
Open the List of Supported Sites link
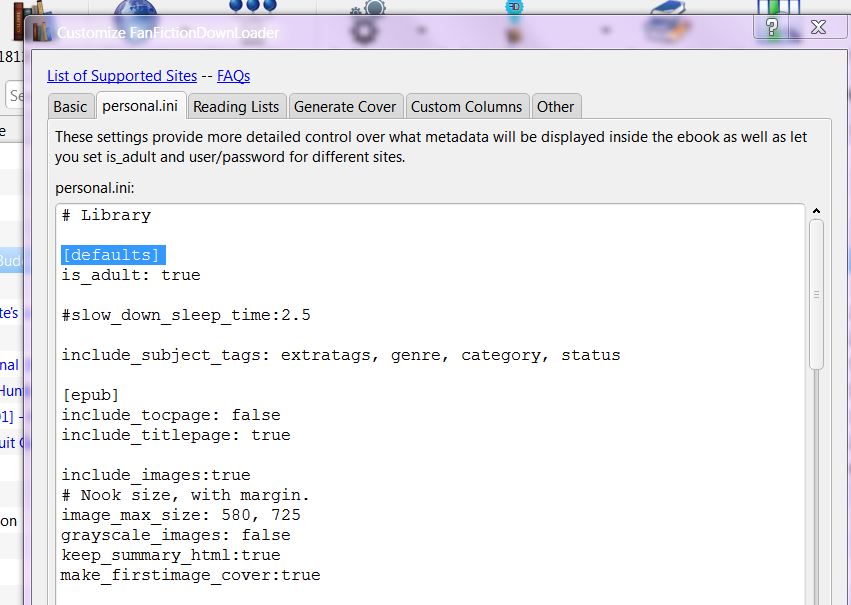tap(122, 76)
